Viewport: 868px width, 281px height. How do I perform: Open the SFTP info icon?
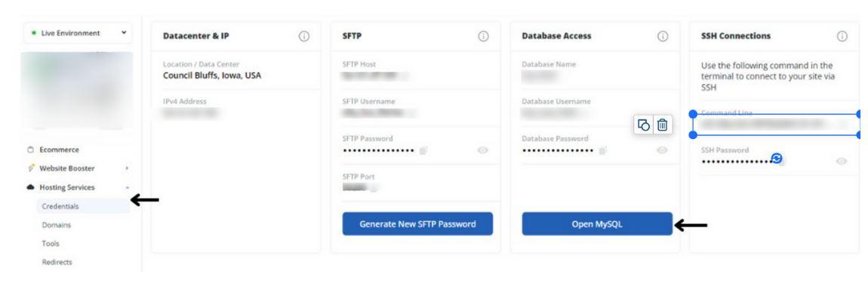click(x=483, y=36)
